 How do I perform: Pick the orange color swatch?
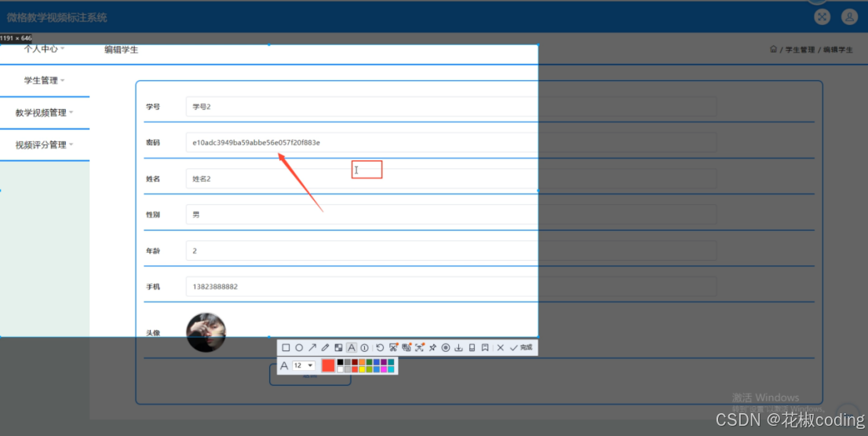click(362, 362)
